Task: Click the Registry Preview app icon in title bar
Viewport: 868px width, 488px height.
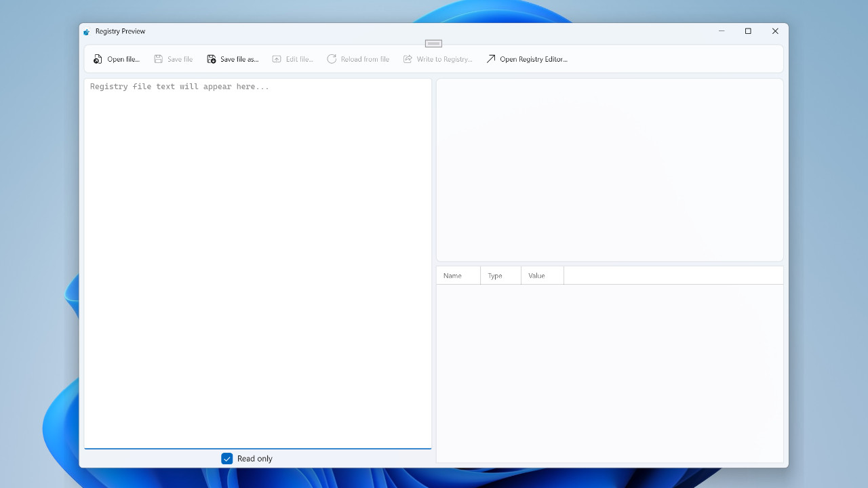Action: 86,32
